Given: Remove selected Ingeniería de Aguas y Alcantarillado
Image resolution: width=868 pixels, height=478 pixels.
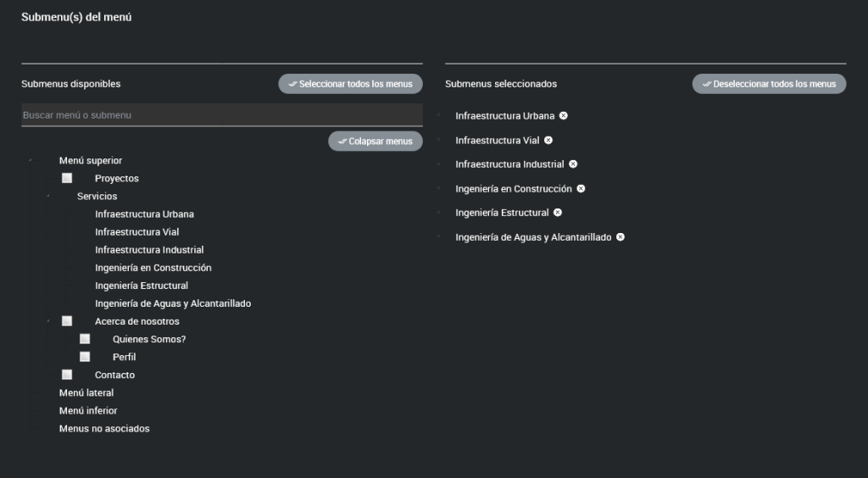Looking at the screenshot, I should 620,237.
